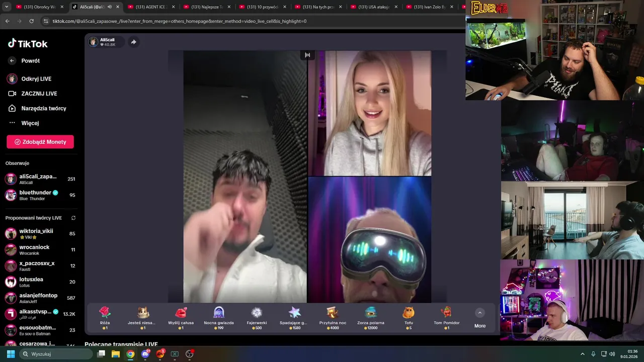The image size is (644, 362).
Task: Open Odkryj LIVE in the sidebar
Action: pyautogui.click(x=36, y=79)
